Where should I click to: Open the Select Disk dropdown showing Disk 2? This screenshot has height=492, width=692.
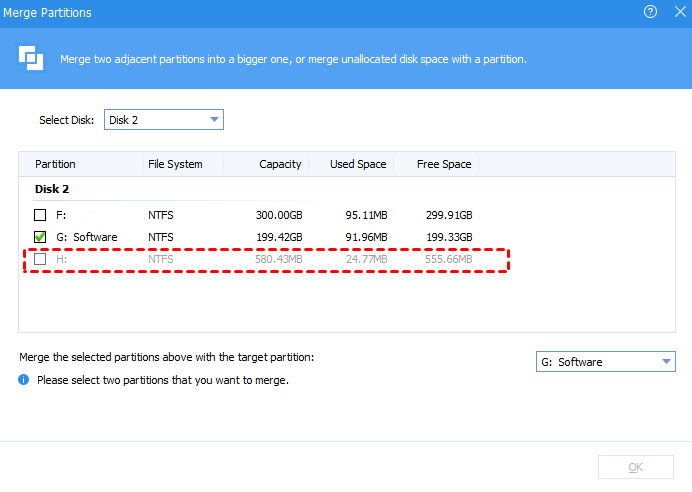(x=164, y=120)
